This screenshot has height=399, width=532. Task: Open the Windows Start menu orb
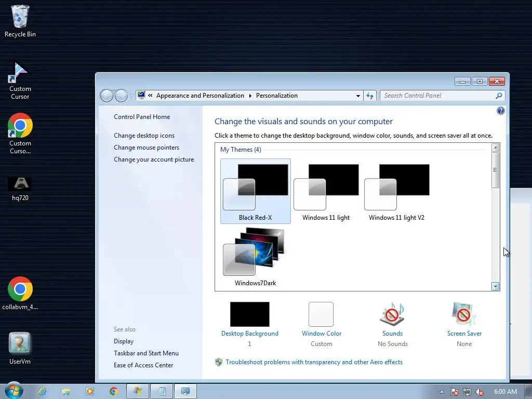[x=14, y=391]
